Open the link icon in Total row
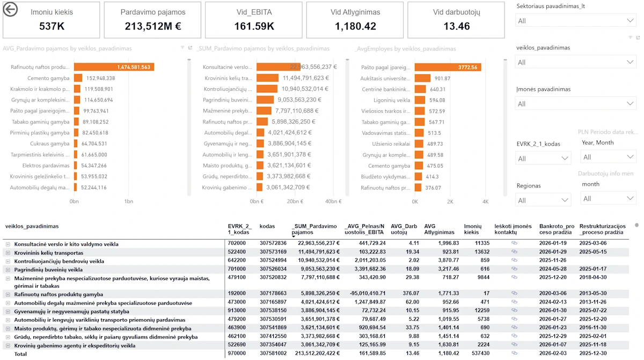Viewport: 644px width, 360px height. pos(514,354)
